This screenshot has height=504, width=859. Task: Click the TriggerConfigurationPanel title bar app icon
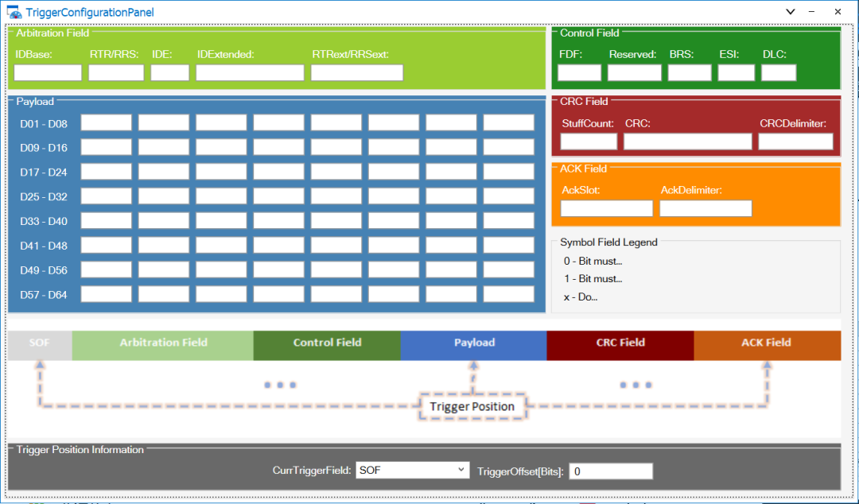pyautogui.click(x=15, y=12)
